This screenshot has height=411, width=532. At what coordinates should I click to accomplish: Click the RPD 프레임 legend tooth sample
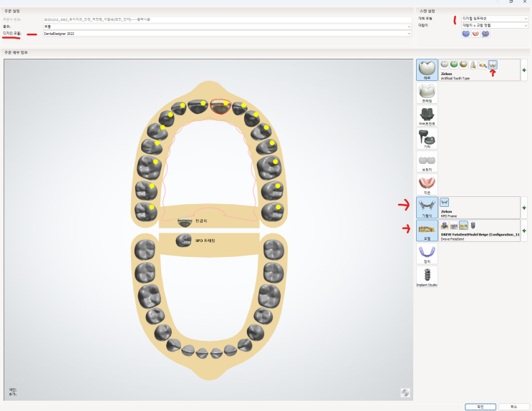click(x=183, y=241)
